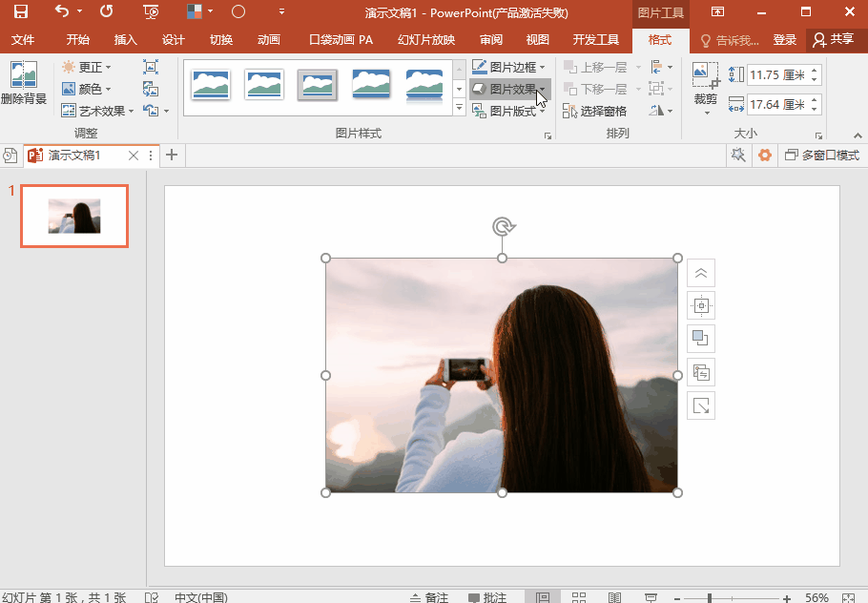
Task: Click the 56% zoom level
Action: pyautogui.click(x=816, y=597)
